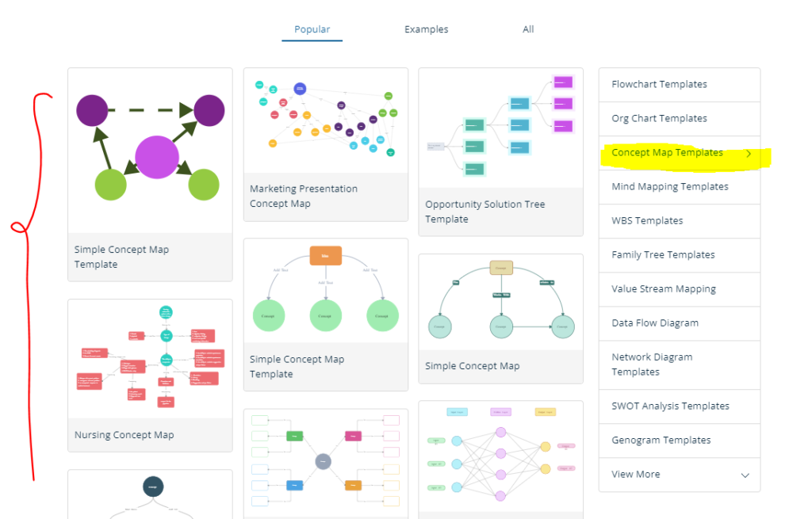Screen dimensions: 812x519
Task: Switch to the Examples tab
Action: [x=426, y=29]
